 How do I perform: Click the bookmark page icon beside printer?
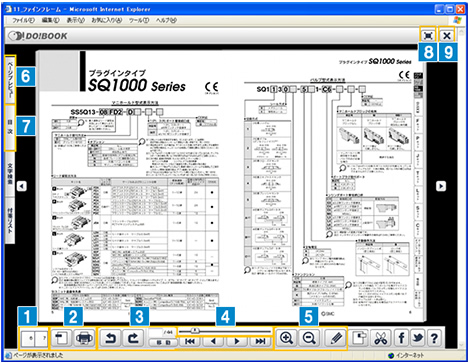(61, 338)
